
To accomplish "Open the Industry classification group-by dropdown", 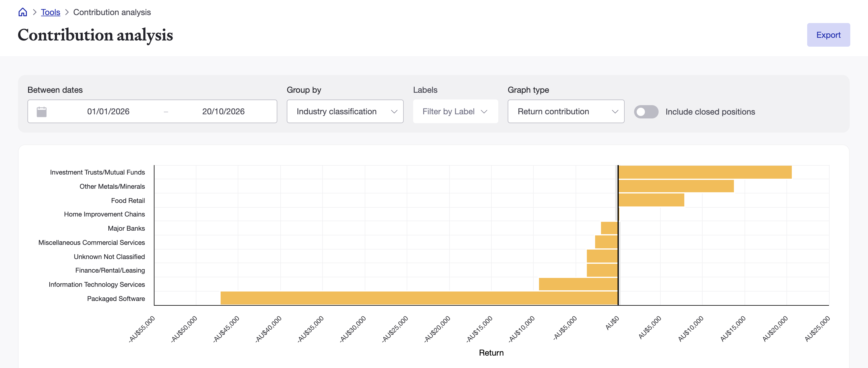I will (345, 111).
